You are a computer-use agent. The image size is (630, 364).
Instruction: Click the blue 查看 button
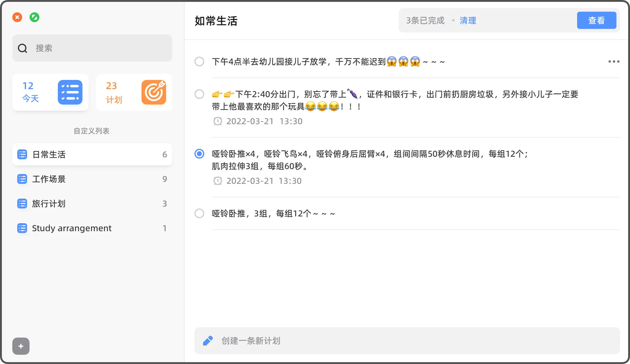(596, 20)
